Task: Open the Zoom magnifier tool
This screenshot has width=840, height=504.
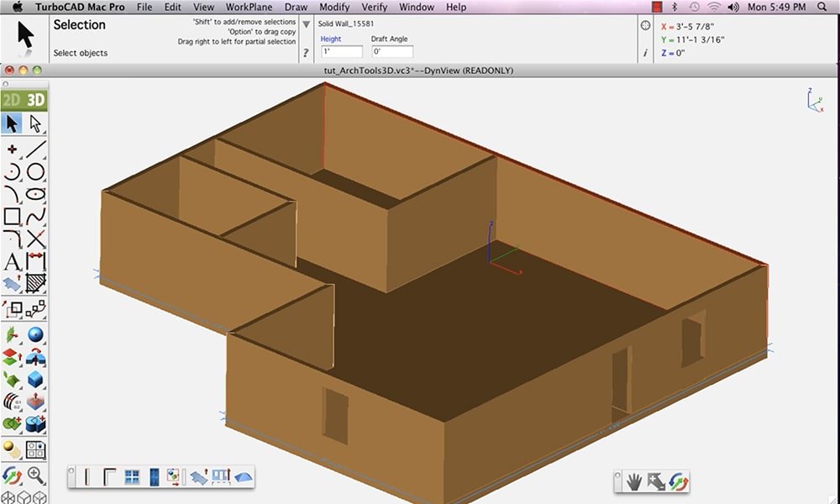Action: [35, 475]
